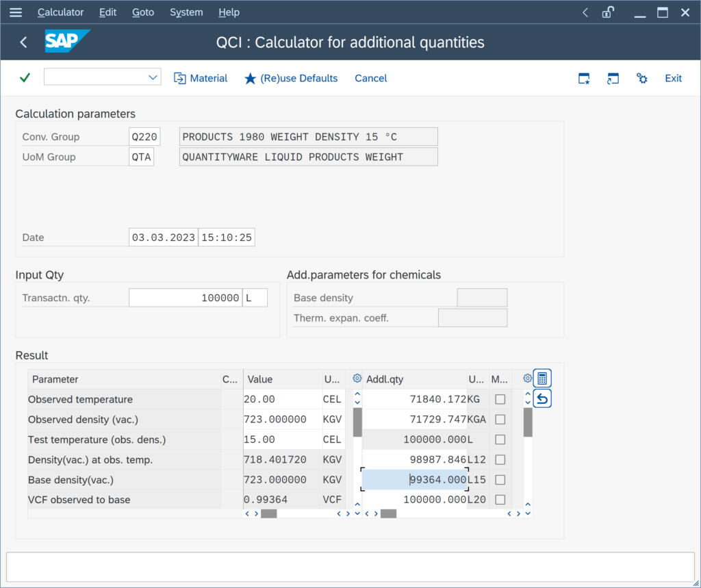Open the Edit menu
This screenshot has width=701, height=588.
pyautogui.click(x=107, y=12)
